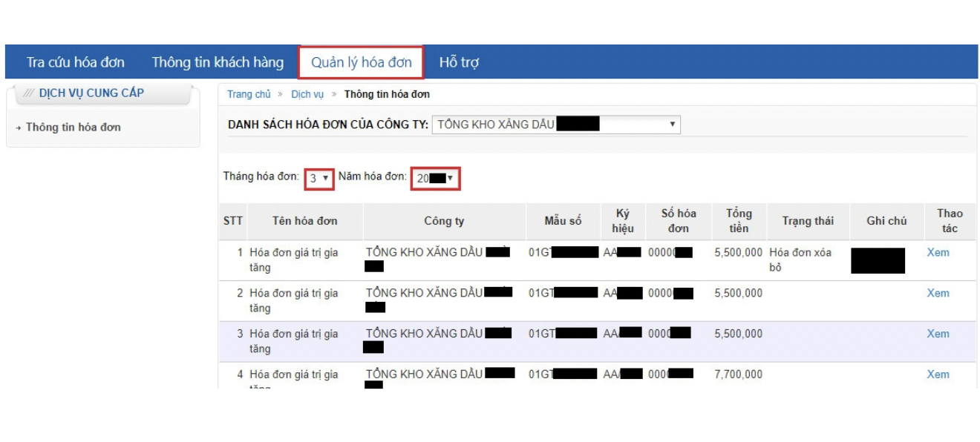Click Thông tin hóa đơn in left sidebar

point(73,128)
